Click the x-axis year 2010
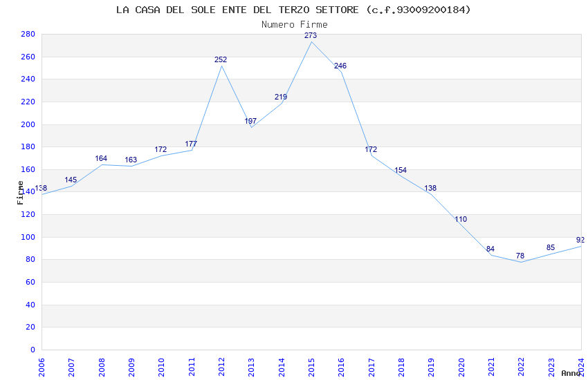This screenshot has width=588, height=380. pyautogui.click(x=162, y=368)
